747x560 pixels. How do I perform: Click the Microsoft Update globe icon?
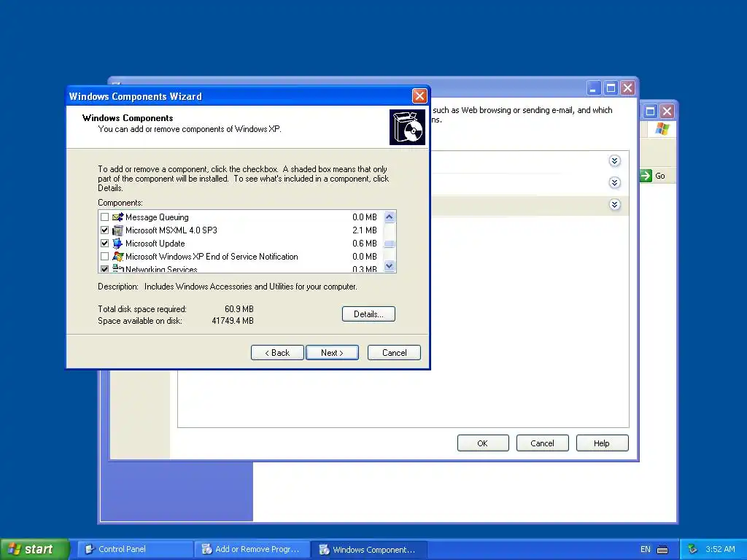pyautogui.click(x=117, y=244)
